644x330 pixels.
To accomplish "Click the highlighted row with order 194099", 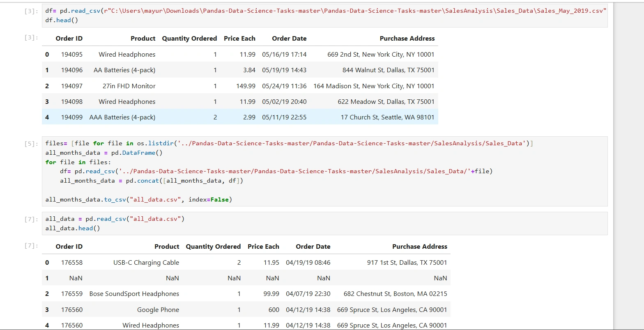I will pos(240,117).
